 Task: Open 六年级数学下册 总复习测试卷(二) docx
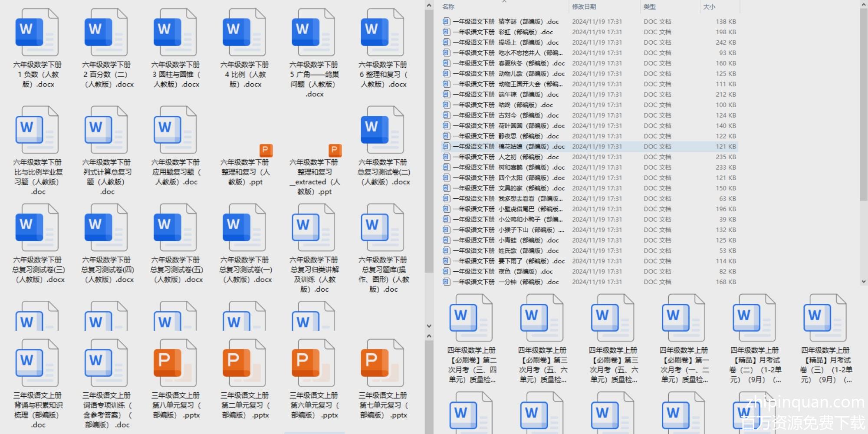pos(382,131)
